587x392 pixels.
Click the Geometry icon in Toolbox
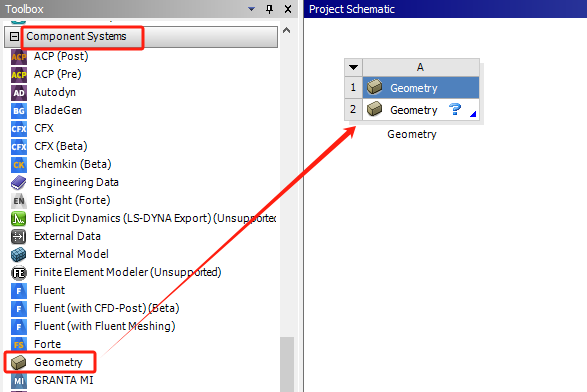(x=19, y=362)
